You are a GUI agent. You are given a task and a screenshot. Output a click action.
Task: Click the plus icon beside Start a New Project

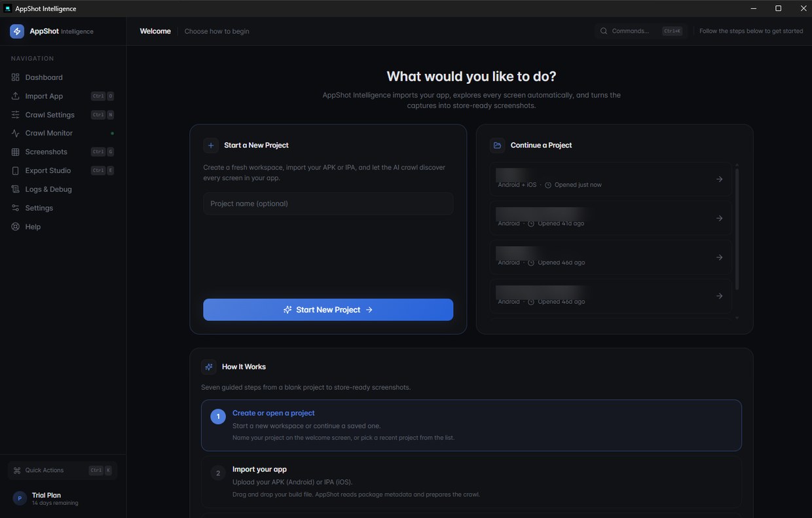[211, 145]
